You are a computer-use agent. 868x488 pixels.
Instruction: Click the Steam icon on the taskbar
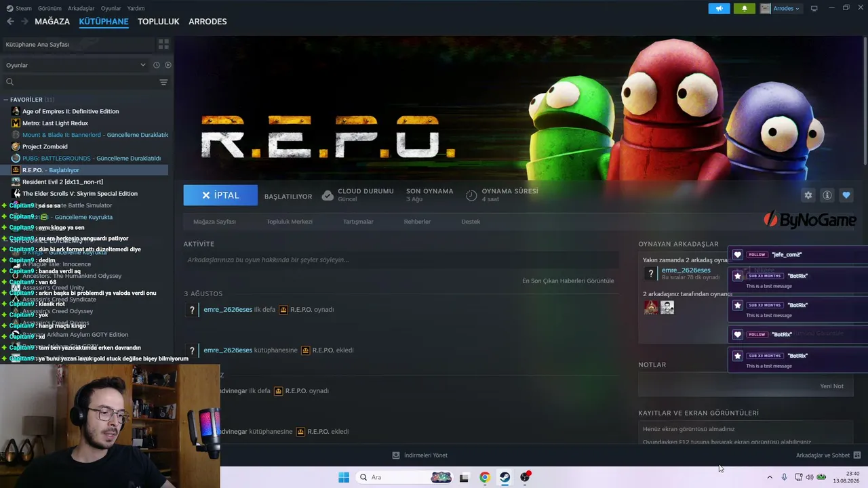tap(505, 477)
